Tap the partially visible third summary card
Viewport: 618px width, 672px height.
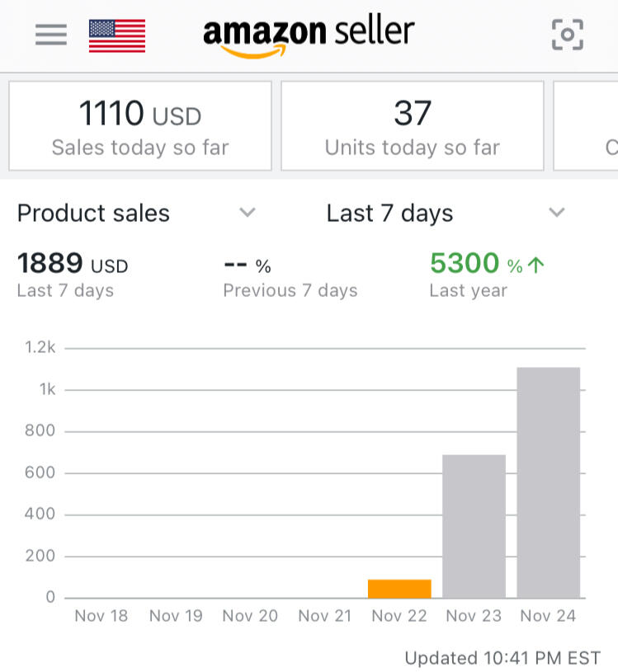(x=587, y=125)
